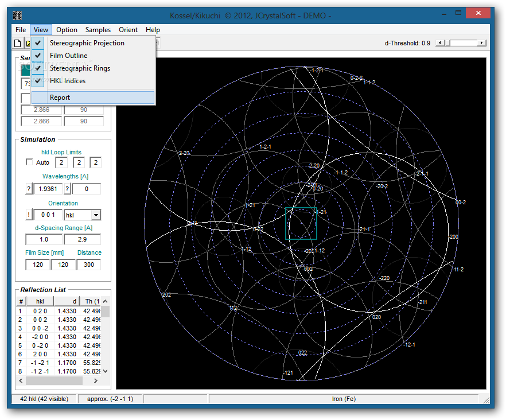The image size is (506, 420).
Task: Maximize the Kossel/Kikuchi window
Action: [x=458, y=13]
